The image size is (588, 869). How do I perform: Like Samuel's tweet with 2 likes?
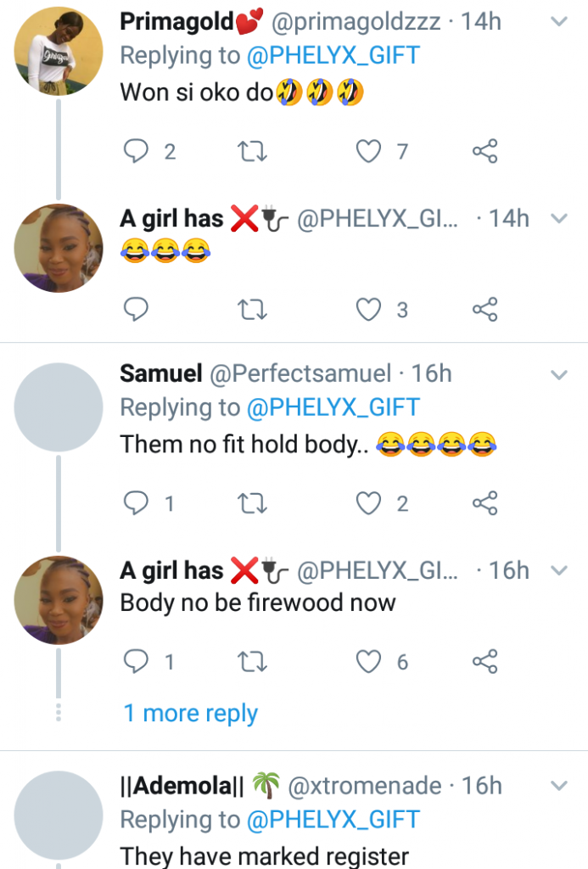click(x=368, y=504)
